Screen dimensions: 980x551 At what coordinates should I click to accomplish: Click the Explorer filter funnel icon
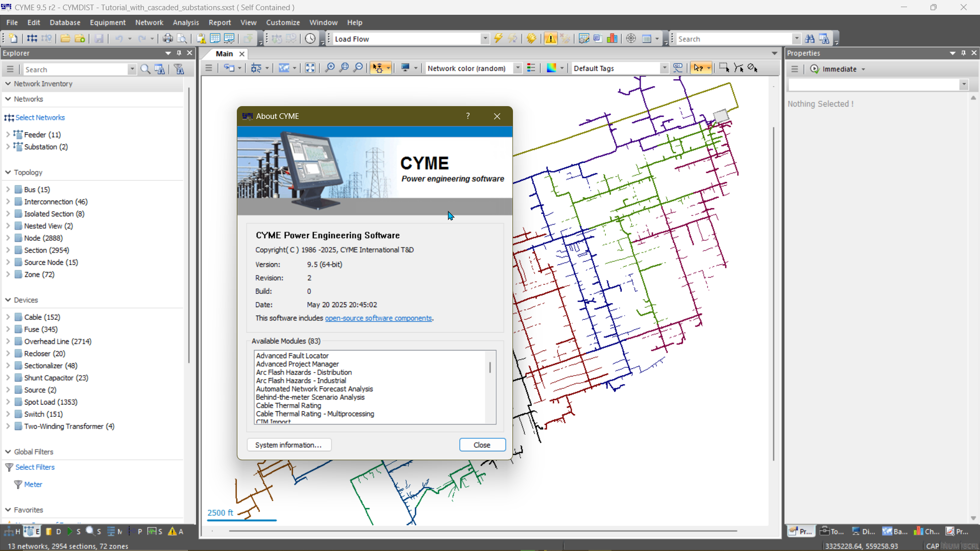[x=179, y=69]
